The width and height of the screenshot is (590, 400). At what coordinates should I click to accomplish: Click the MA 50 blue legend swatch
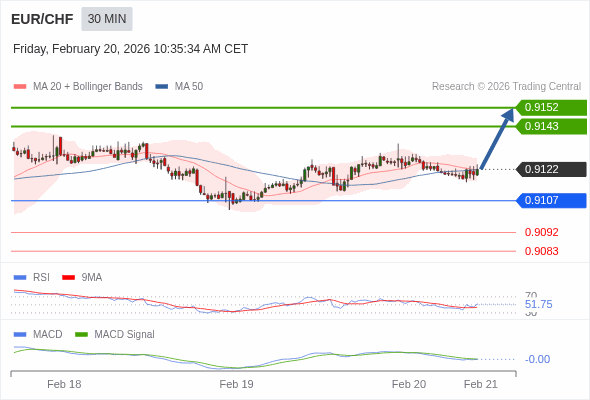pyautogui.click(x=162, y=87)
